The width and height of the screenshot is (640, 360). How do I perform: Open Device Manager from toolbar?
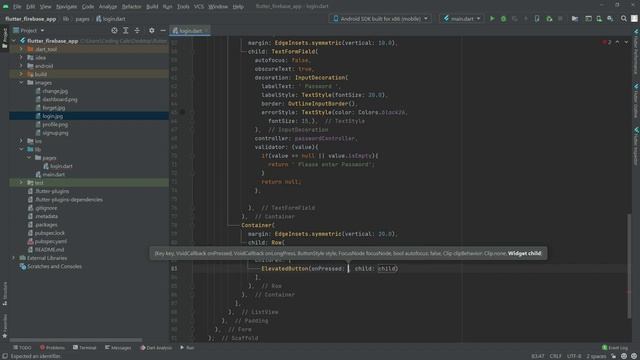(599, 19)
